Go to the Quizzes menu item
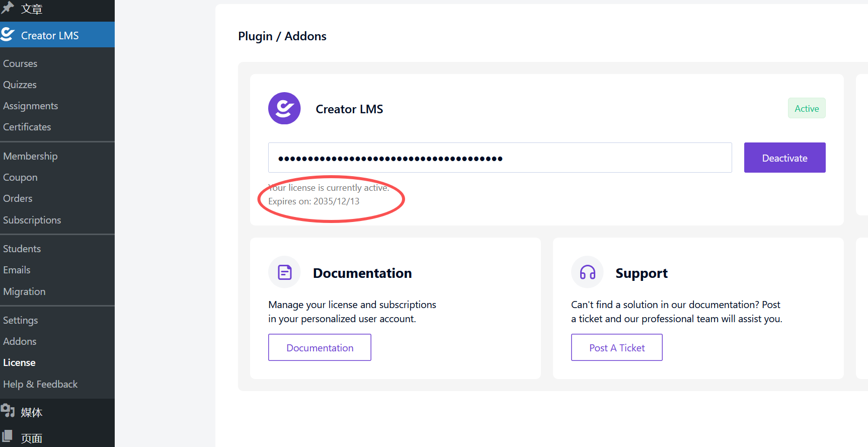The height and width of the screenshot is (447, 868). coord(20,85)
